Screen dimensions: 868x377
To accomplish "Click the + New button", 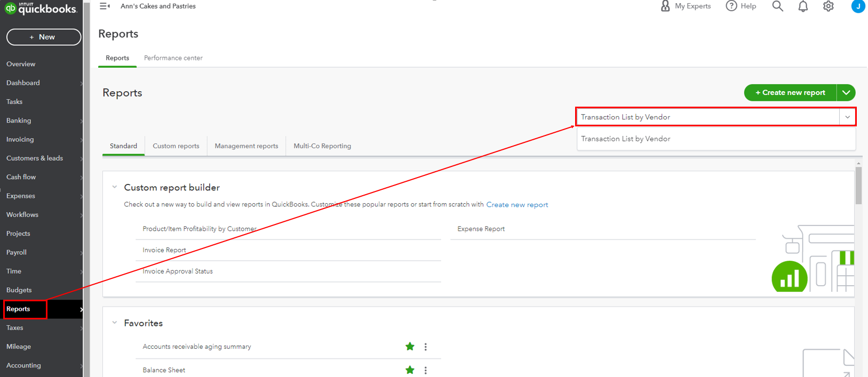I will point(44,37).
